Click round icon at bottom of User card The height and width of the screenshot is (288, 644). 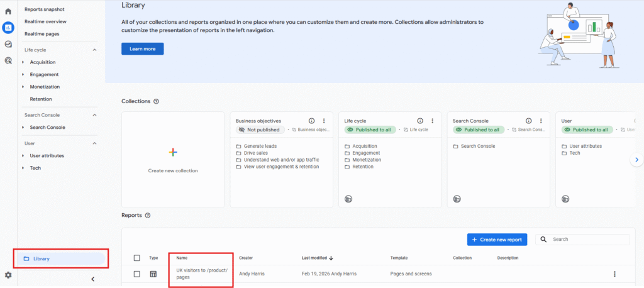click(x=565, y=199)
